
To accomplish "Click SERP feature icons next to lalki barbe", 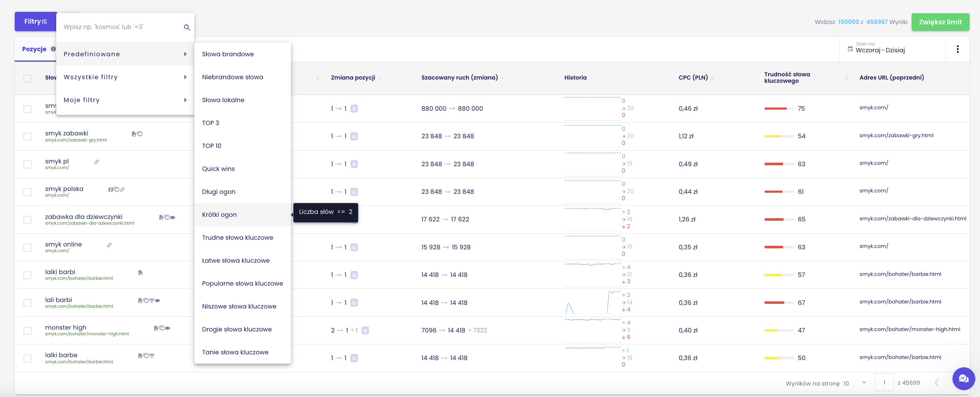I will coord(146,356).
